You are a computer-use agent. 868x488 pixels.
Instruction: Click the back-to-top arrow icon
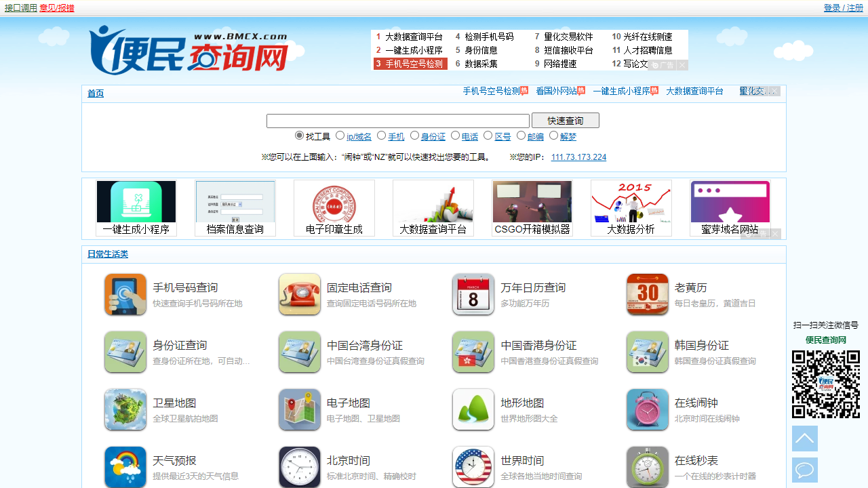(x=805, y=439)
